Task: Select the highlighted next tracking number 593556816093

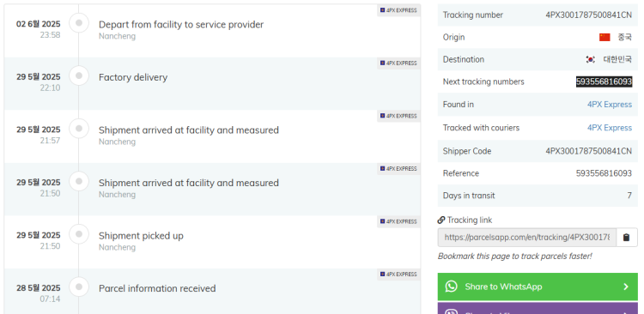Action: [604, 82]
